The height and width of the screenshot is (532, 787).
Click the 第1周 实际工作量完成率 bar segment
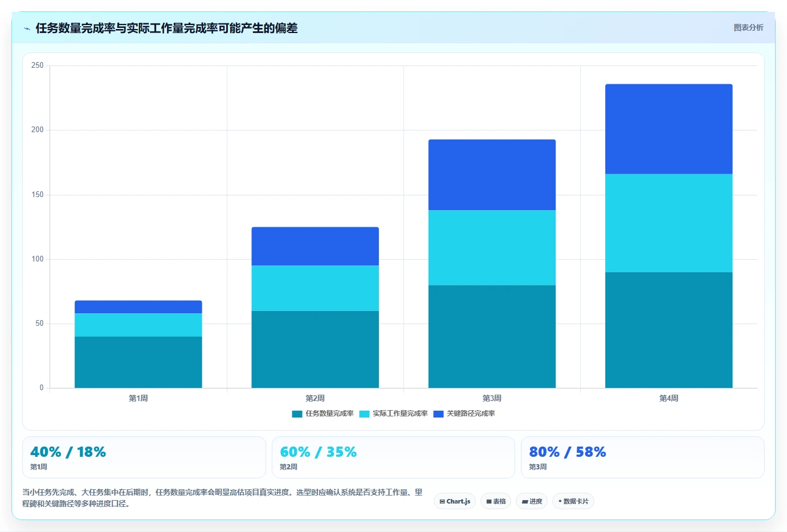click(138, 325)
